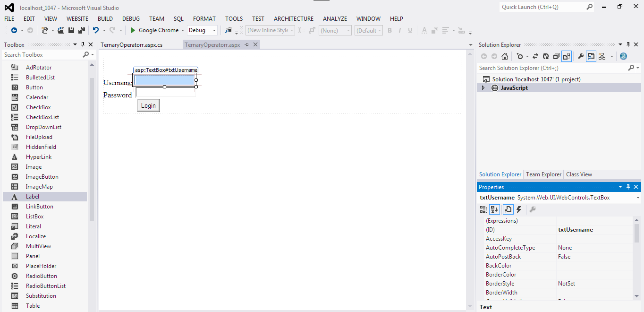Toggle Preview Selected Items in Solution Explorer
Screen dimensions: 644x312
coord(591,56)
